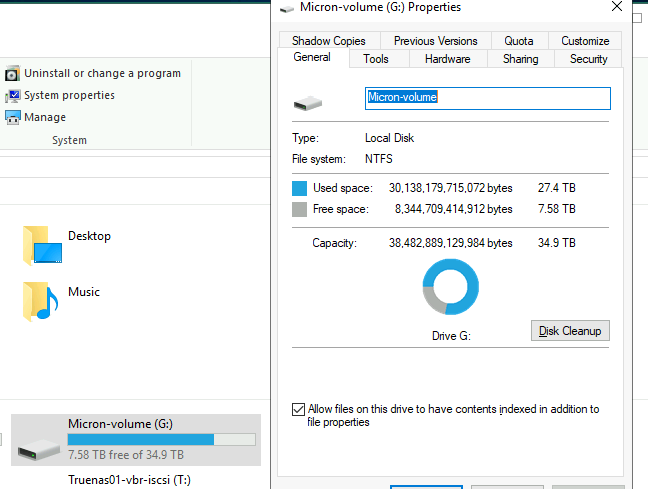Select the General tab
The width and height of the screenshot is (648, 489).
[312, 57]
